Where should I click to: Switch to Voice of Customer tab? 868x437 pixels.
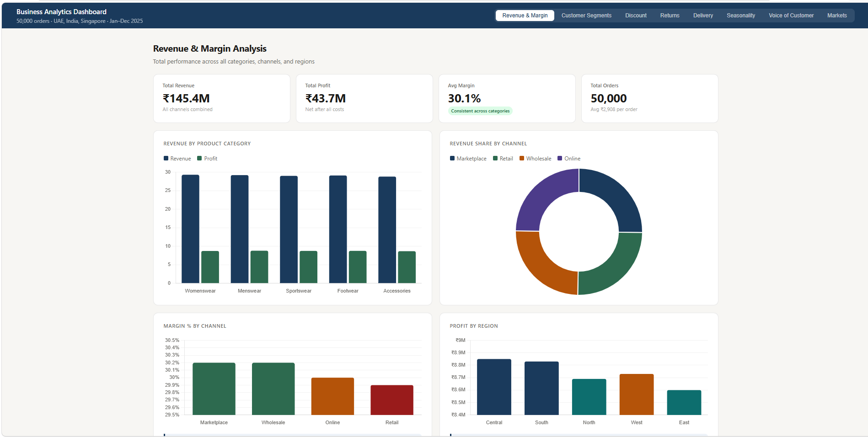[x=791, y=16]
